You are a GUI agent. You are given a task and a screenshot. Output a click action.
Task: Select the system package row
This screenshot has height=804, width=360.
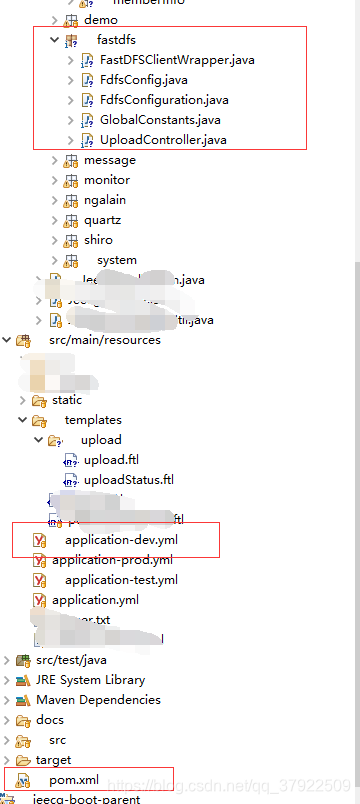point(116,260)
